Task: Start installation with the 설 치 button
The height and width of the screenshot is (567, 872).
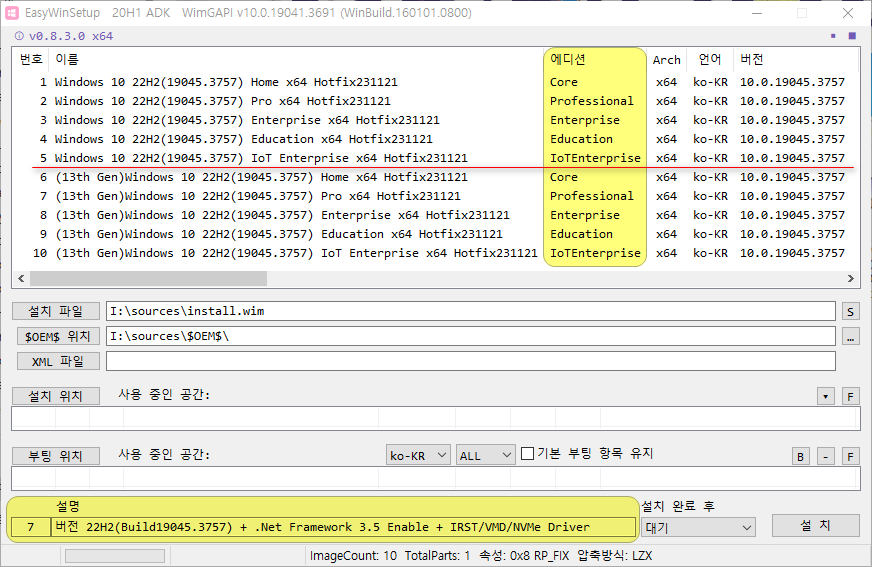Action: coord(815,525)
